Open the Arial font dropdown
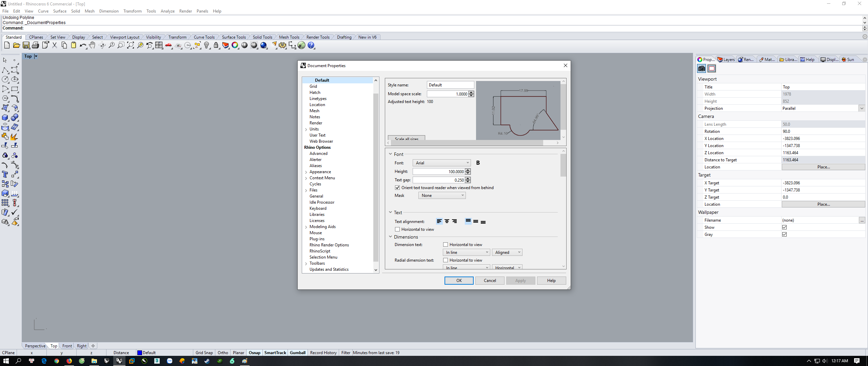The height and width of the screenshot is (366, 868). click(x=442, y=163)
